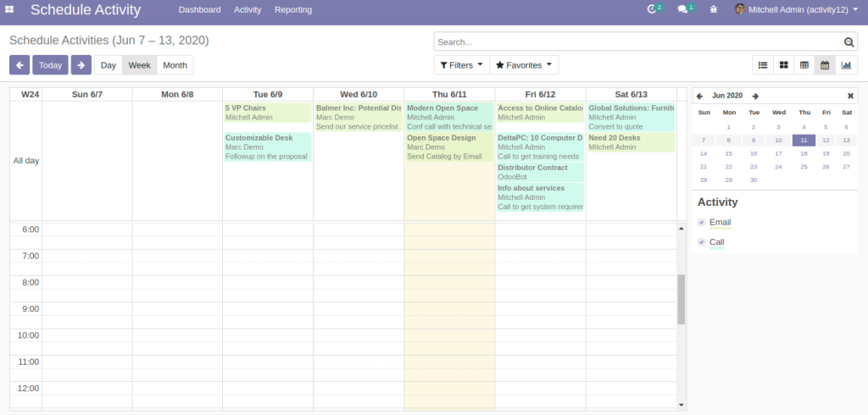Open the Dashboard menu

coord(200,9)
